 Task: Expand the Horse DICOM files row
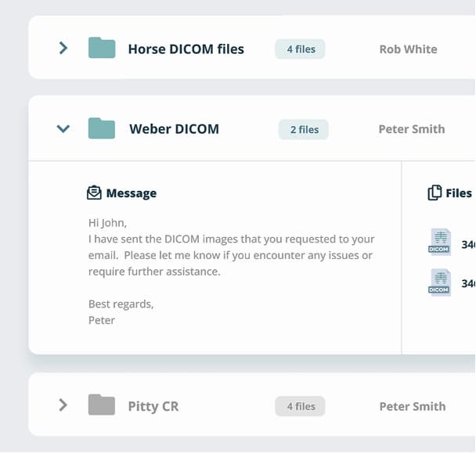coord(63,49)
